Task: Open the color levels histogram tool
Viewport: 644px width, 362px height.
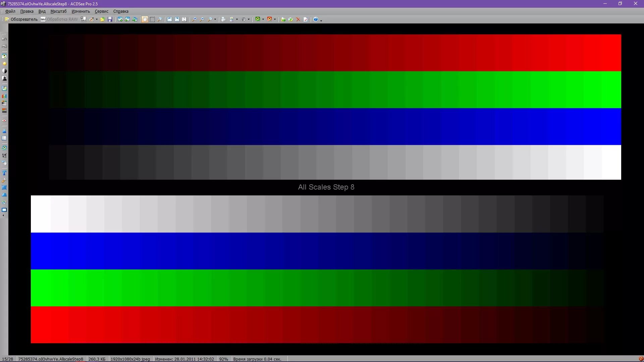Action: 4,96
